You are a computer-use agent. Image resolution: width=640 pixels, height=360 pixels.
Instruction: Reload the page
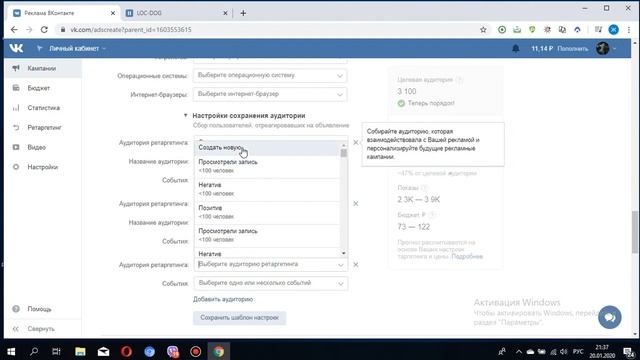click(x=44, y=29)
